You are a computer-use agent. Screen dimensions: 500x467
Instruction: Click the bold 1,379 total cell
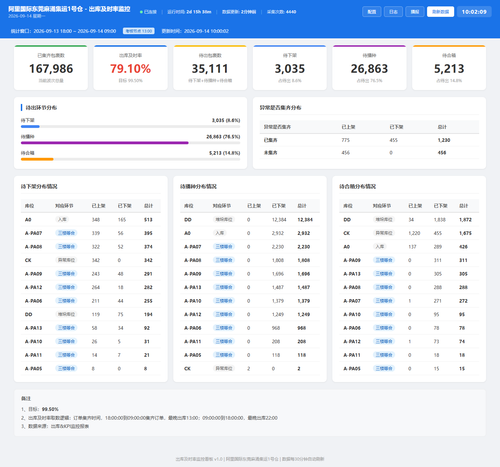(304, 301)
